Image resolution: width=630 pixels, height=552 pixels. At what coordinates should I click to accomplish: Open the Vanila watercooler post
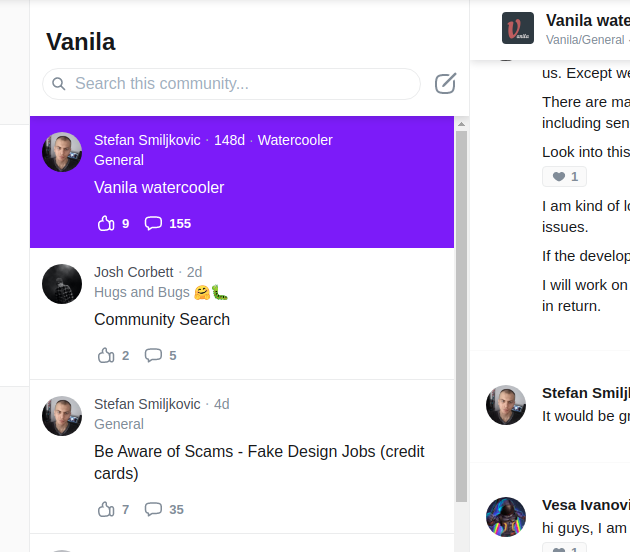click(159, 187)
